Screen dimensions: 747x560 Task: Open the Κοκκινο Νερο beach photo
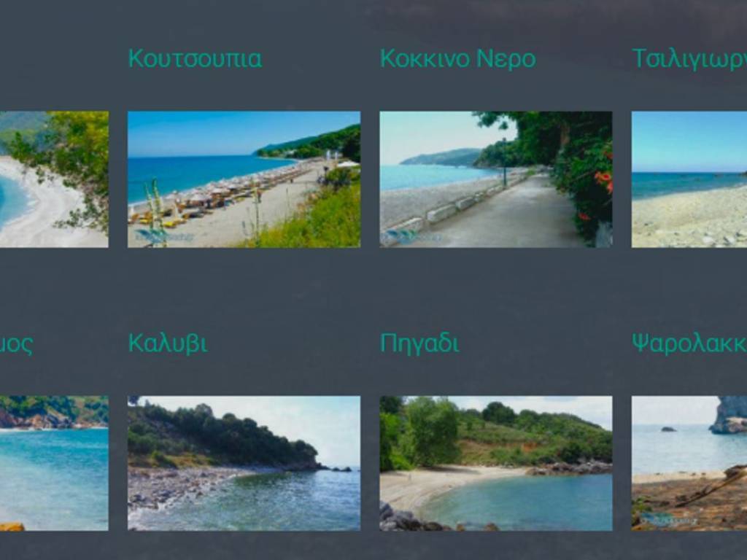tap(496, 179)
